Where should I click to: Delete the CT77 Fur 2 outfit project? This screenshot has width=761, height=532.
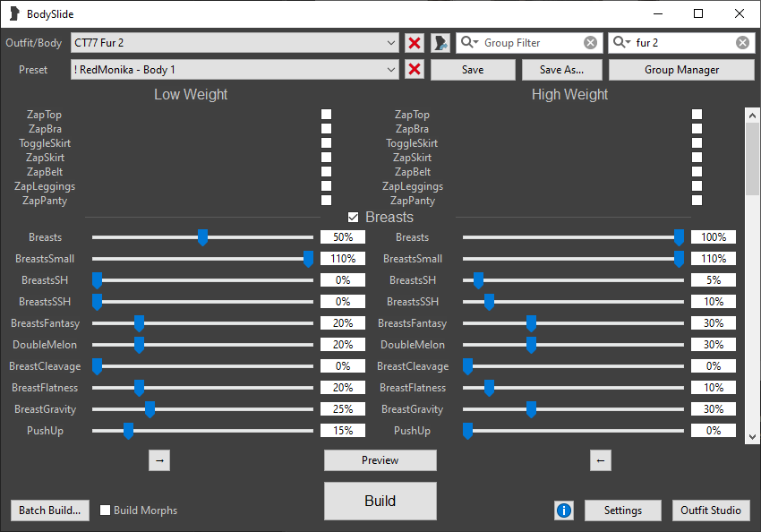click(415, 43)
